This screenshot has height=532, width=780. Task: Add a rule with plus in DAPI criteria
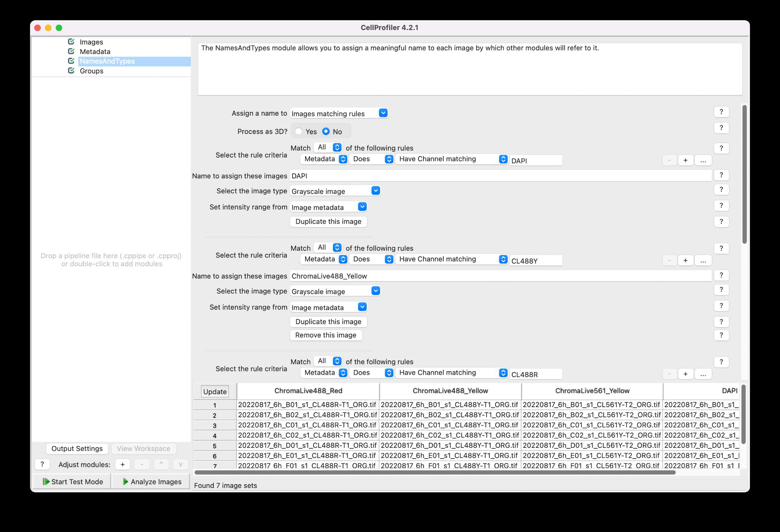686,160
